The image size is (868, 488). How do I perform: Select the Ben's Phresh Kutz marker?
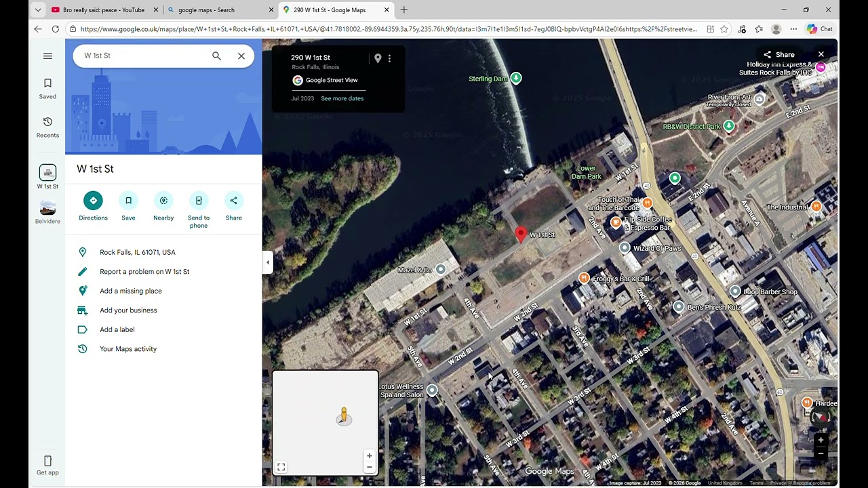(679, 307)
